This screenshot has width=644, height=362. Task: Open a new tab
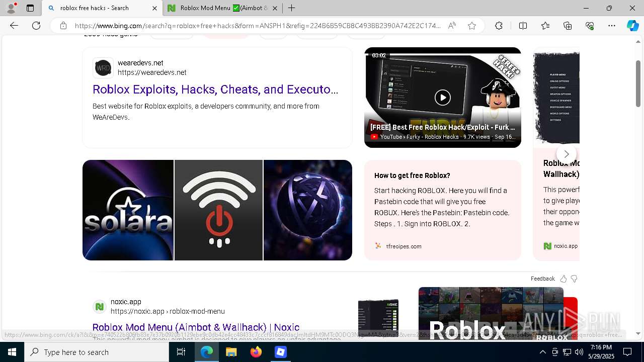point(291,8)
